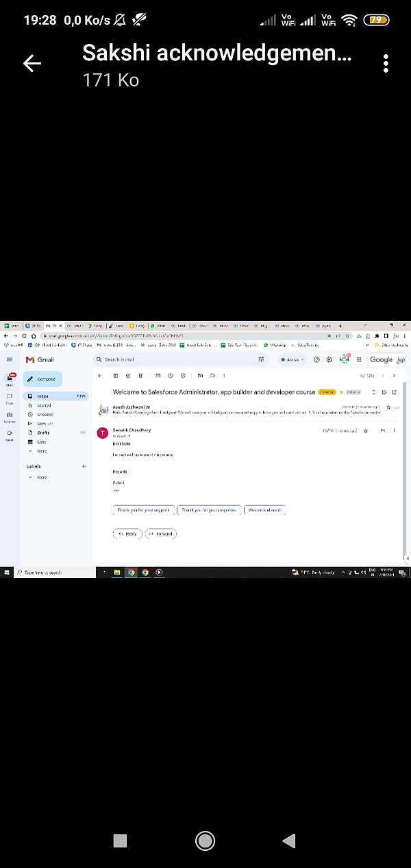Tap the back arrow in the viewer header

(x=32, y=64)
